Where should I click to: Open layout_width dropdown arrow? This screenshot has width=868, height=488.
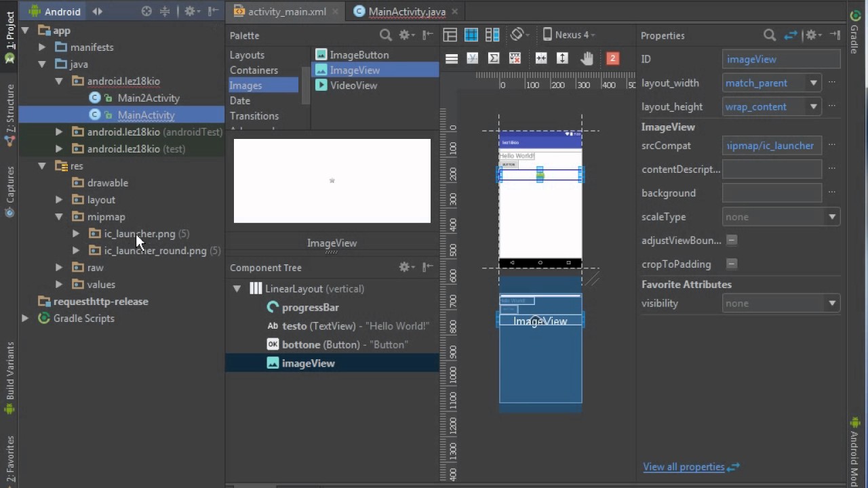(813, 83)
